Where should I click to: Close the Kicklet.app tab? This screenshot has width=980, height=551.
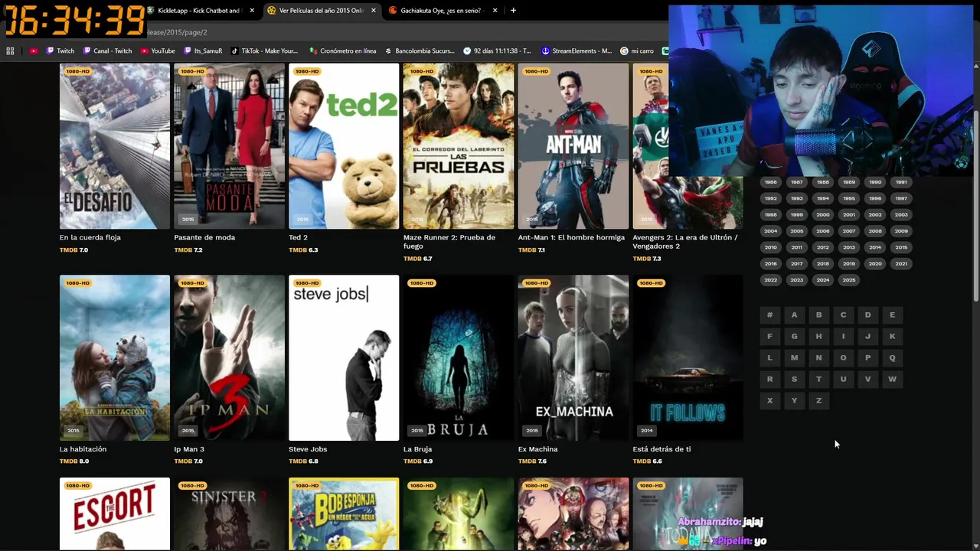(253, 11)
